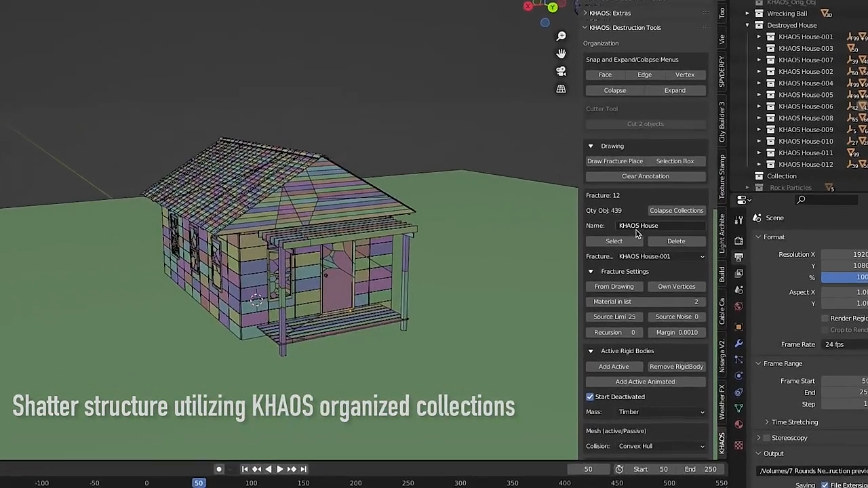Open the Object Constraints icon

coord(738,392)
